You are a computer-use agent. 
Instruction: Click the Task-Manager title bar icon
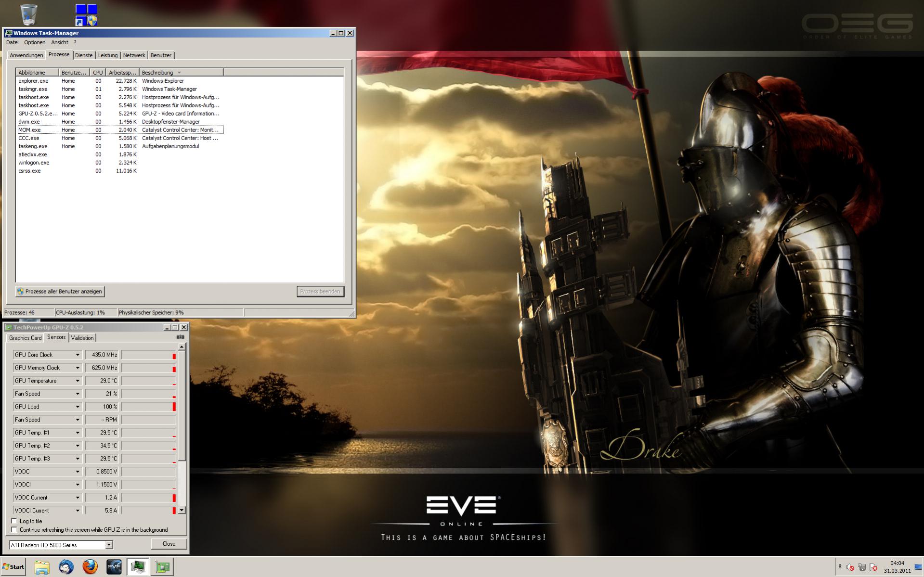[x=9, y=33]
